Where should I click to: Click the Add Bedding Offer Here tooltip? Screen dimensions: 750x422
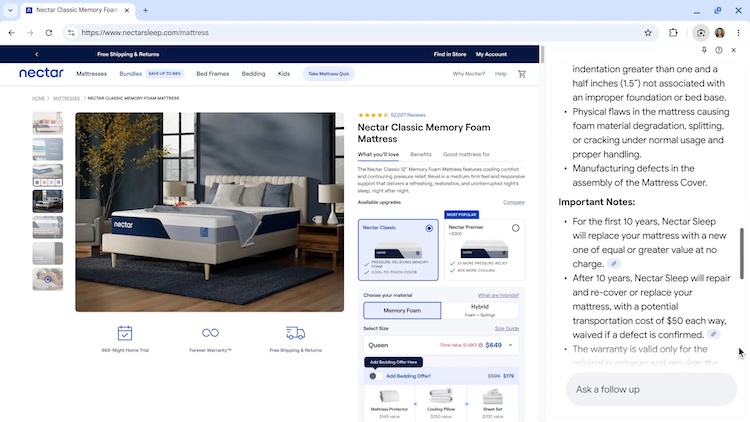(x=393, y=362)
